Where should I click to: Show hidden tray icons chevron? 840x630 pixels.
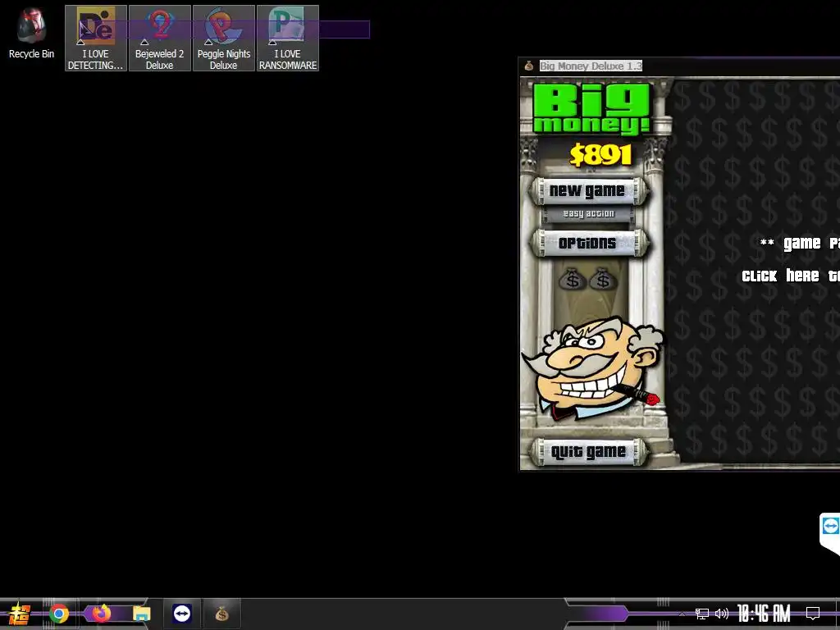click(x=682, y=614)
